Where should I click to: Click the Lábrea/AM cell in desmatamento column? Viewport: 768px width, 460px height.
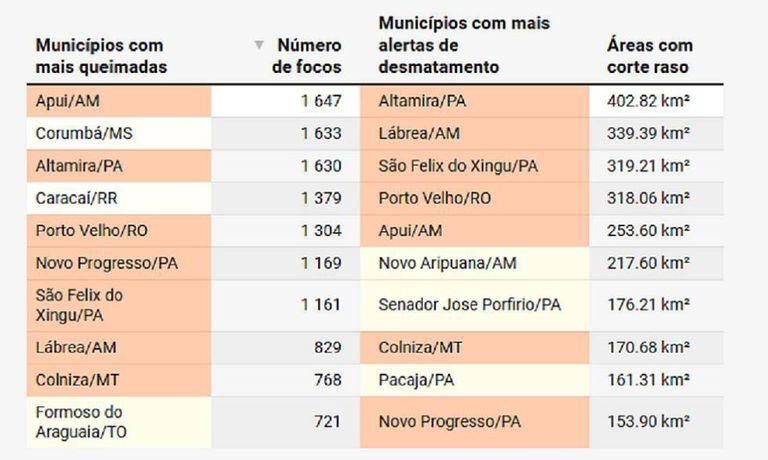click(x=419, y=133)
